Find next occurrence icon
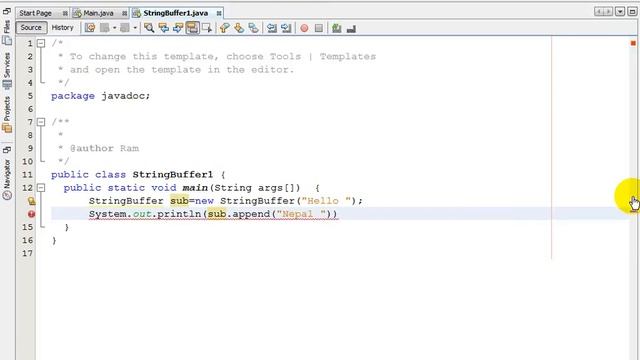This screenshot has height=360, width=640. click(x=178, y=28)
